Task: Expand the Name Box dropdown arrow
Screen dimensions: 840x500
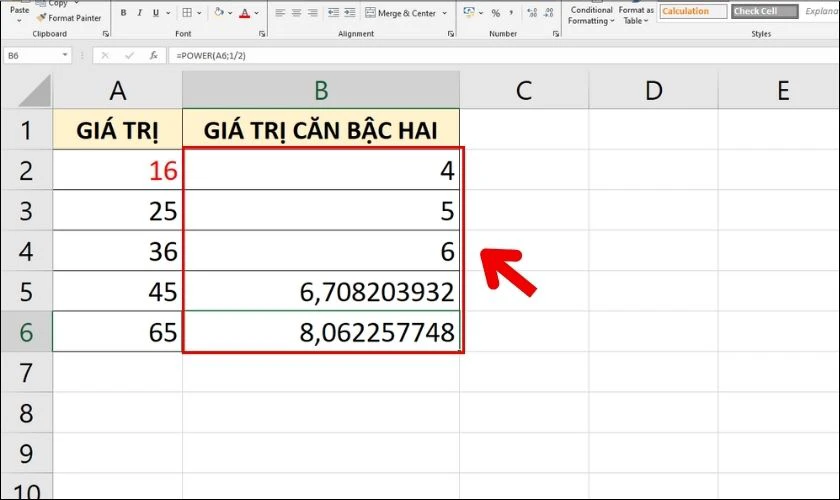Action: pos(65,55)
